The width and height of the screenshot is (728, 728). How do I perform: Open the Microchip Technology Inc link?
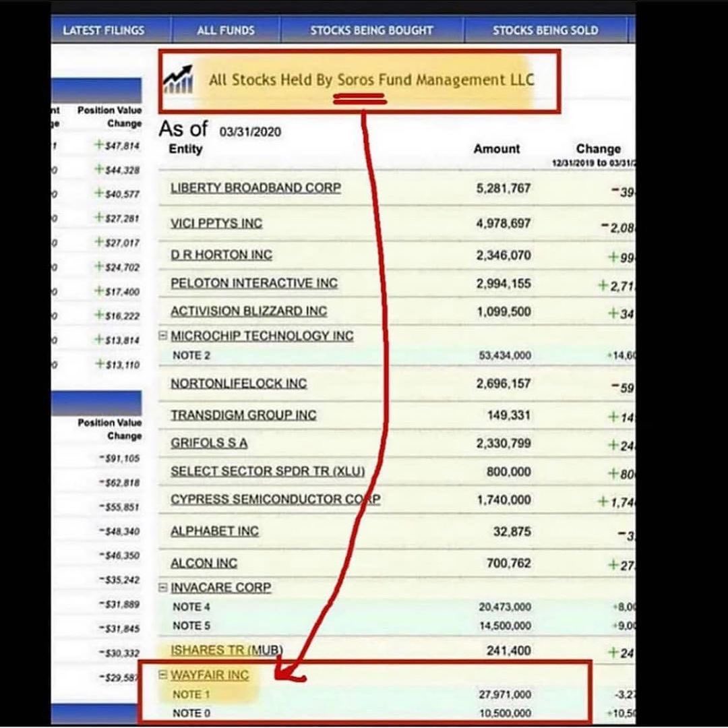[262, 336]
